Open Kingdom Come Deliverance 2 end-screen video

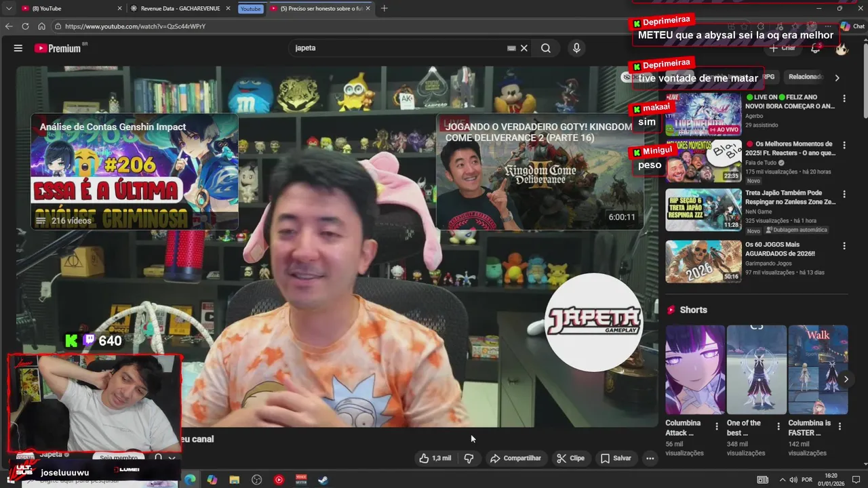click(540, 172)
